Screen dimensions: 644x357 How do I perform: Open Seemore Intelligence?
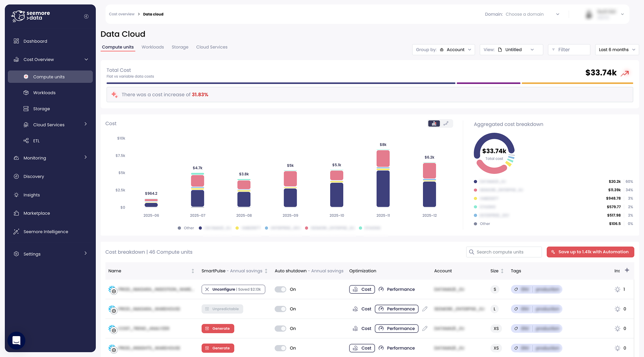[45, 232]
